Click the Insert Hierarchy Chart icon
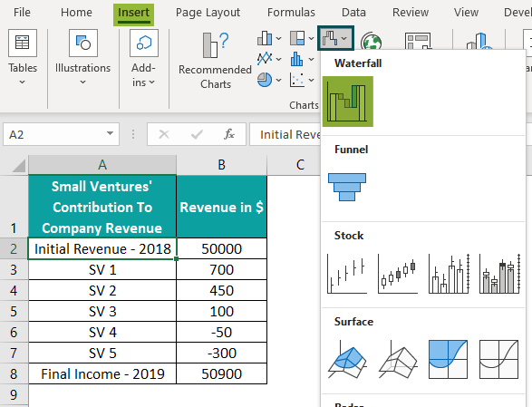Screen dimensions: 532x407 (297, 38)
